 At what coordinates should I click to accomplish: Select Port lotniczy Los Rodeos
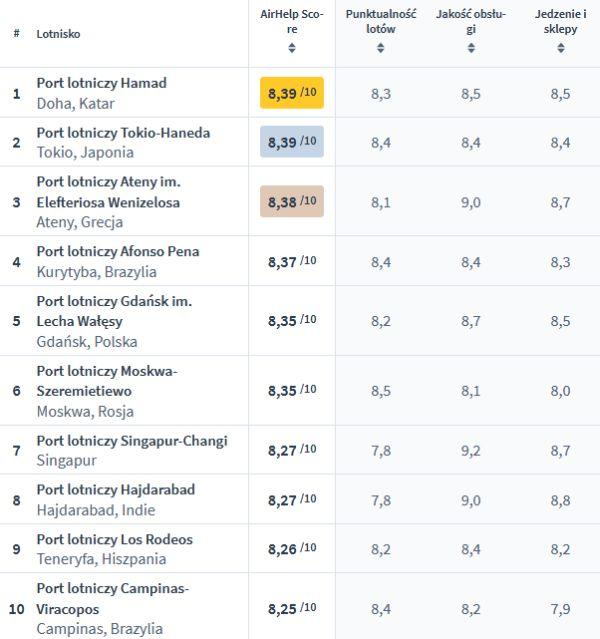pos(114,540)
